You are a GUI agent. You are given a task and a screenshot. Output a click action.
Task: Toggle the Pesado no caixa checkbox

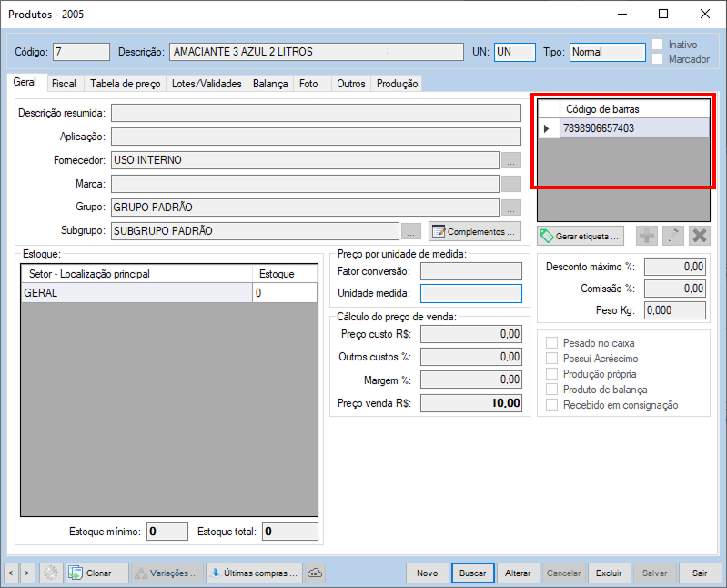tap(552, 344)
